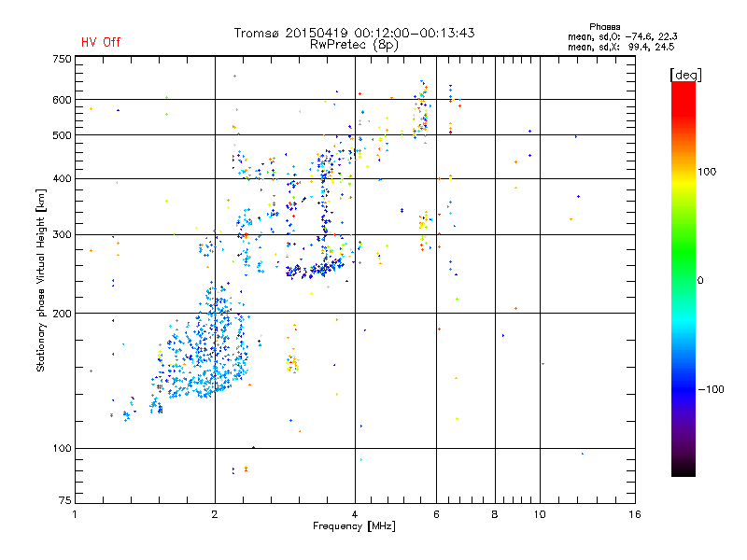This screenshot has height=560, width=747.
Task: Click the 16 tick on frequency axis
Action: click(x=635, y=514)
